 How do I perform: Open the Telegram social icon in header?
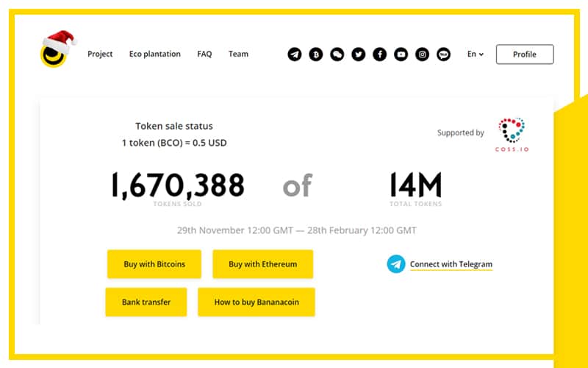pyautogui.click(x=295, y=54)
